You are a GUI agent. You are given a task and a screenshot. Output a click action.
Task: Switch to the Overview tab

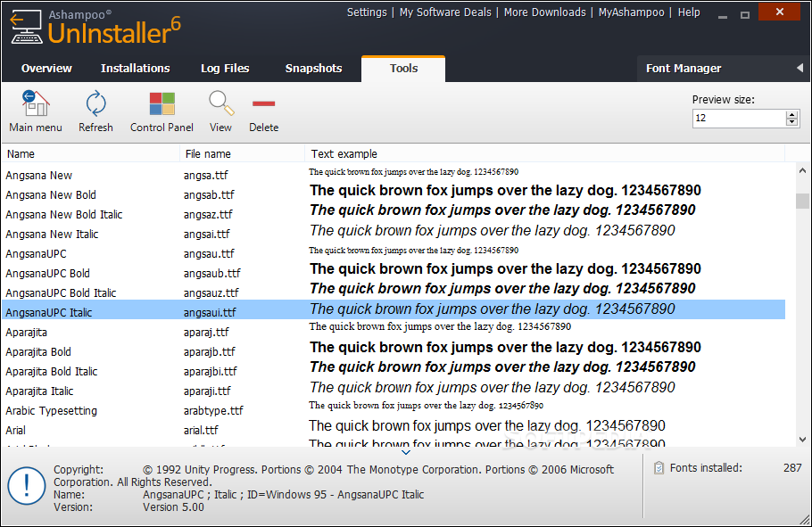click(46, 69)
